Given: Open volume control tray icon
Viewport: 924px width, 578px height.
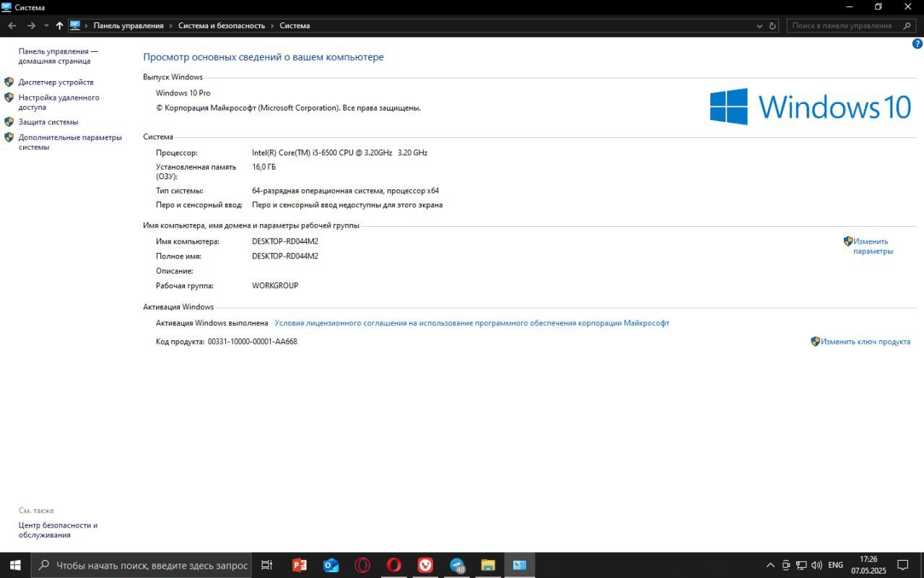Looking at the screenshot, I should point(816,565).
